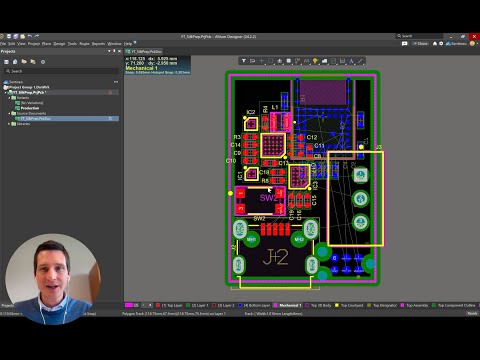Image resolution: width=480 pixels, height=360 pixels.
Task: Click the magenta LS layer set swatch
Action: click(129, 305)
